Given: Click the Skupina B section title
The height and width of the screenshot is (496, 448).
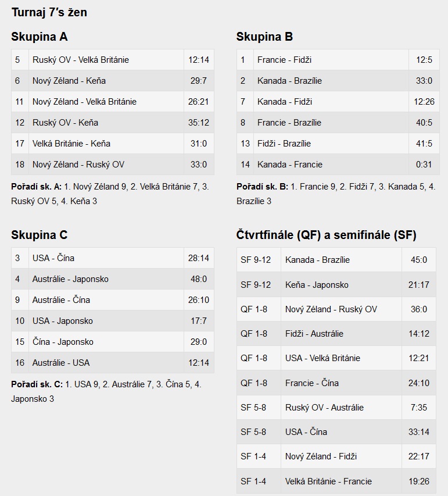Looking at the screenshot, I should pyautogui.click(x=264, y=37).
